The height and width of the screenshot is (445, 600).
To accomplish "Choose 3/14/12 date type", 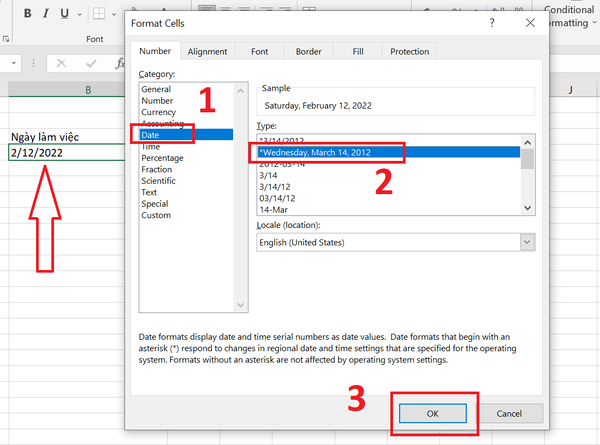I will pyautogui.click(x=389, y=187).
